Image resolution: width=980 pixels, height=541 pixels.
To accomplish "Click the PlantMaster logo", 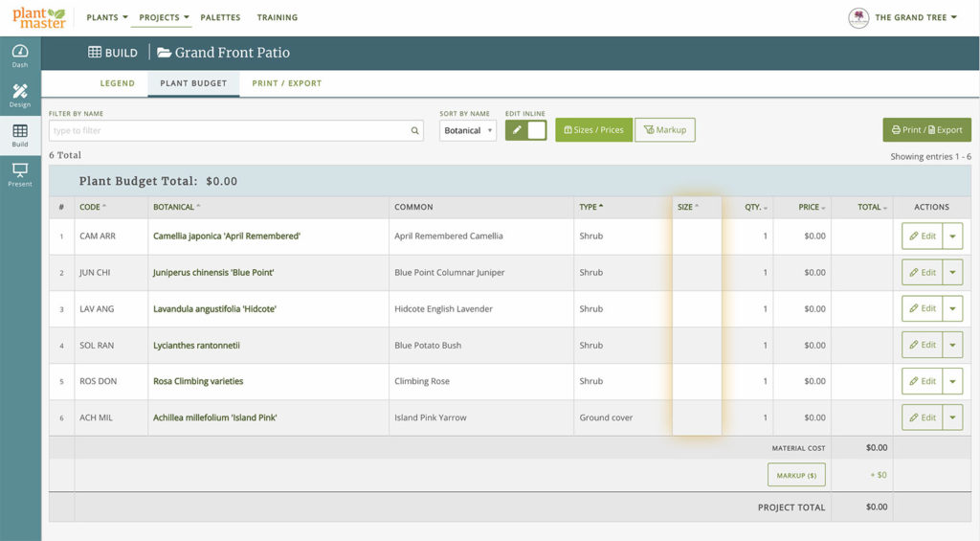I will click(39, 17).
